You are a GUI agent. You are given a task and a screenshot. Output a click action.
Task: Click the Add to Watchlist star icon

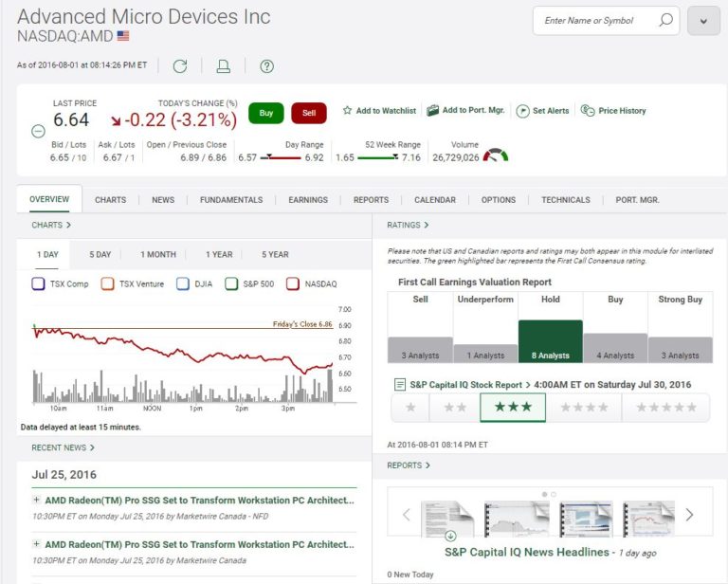[x=347, y=111]
